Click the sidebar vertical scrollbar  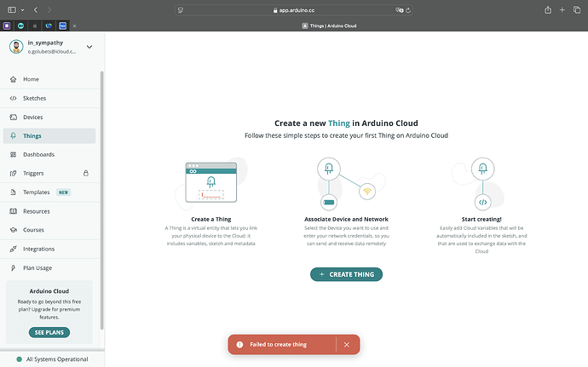[101, 200]
